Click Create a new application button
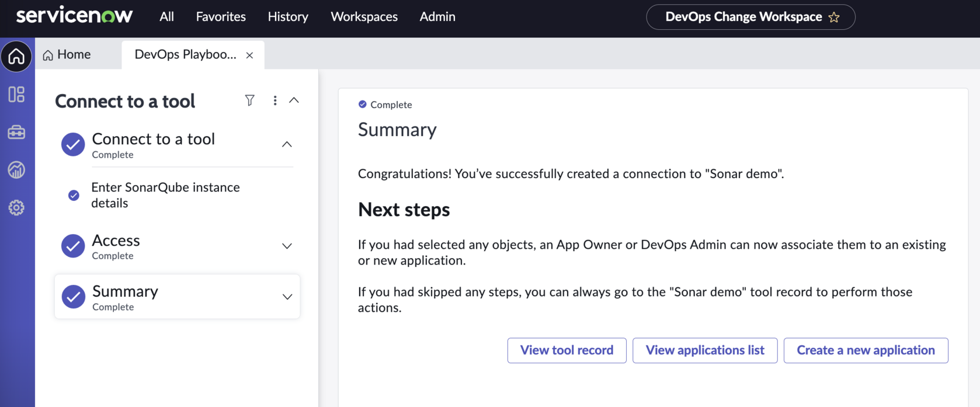Viewport: 980px width, 407px height. pos(866,350)
